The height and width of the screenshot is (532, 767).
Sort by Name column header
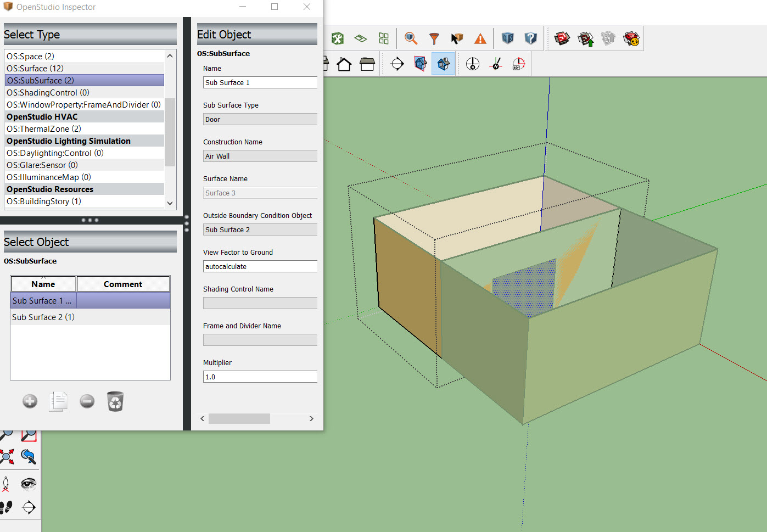click(43, 284)
